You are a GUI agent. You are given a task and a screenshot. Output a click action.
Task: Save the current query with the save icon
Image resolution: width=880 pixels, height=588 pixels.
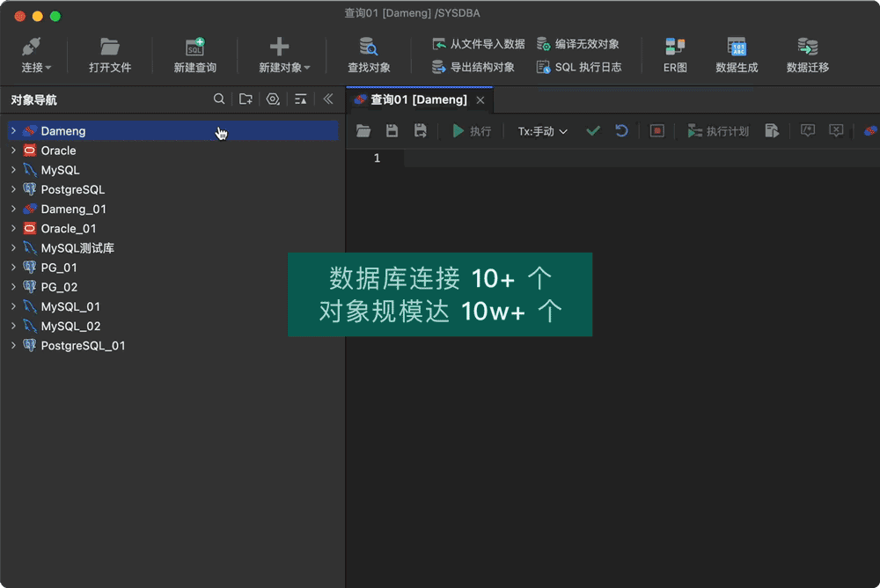tap(392, 130)
